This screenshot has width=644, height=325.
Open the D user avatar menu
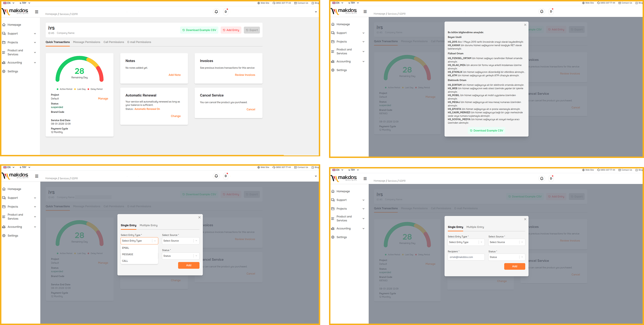[226, 12]
